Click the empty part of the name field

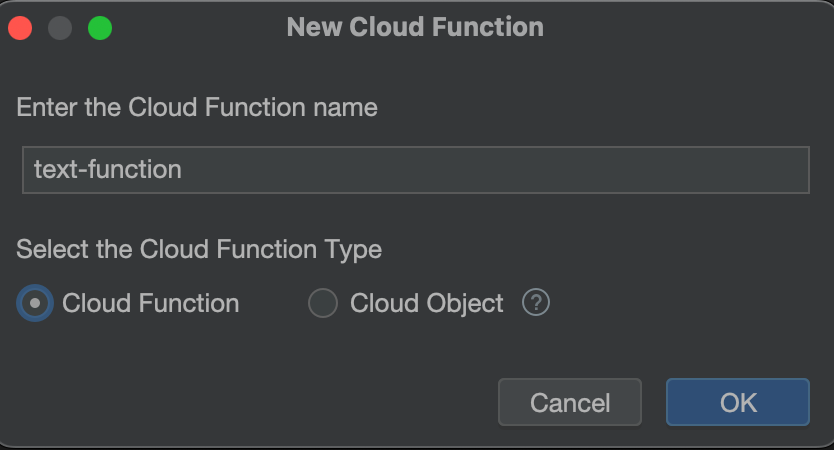pos(495,170)
